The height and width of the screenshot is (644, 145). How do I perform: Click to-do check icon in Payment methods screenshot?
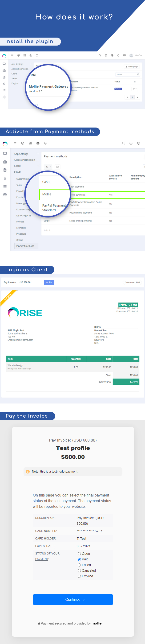click(x=23, y=143)
